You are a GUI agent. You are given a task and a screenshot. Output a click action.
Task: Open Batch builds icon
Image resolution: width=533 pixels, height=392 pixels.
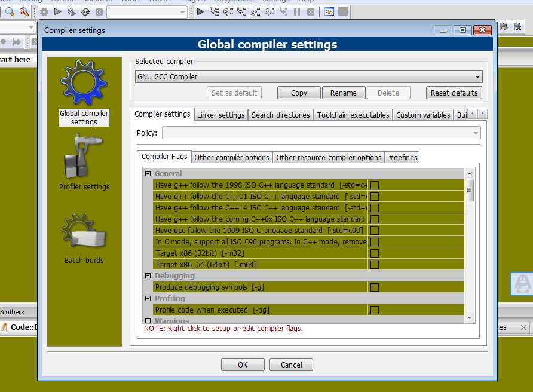[84, 231]
